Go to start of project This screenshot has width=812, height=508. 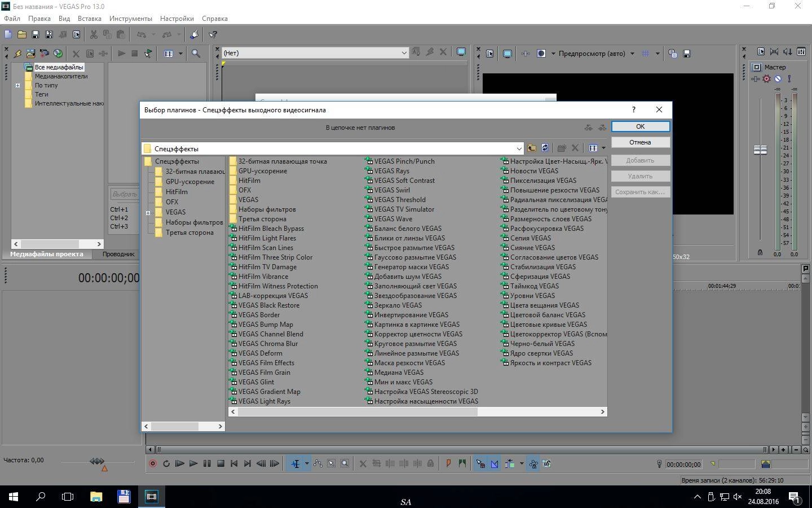coord(234,463)
